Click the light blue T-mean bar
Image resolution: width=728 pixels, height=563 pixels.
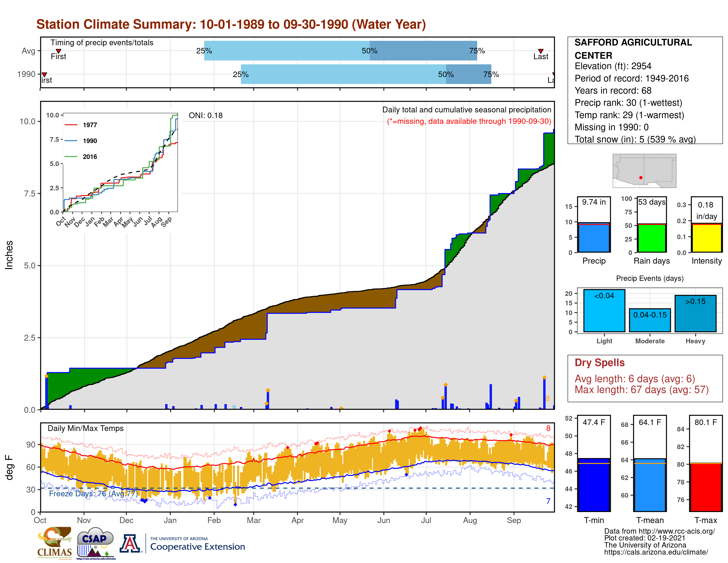click(x=650, y=485)
